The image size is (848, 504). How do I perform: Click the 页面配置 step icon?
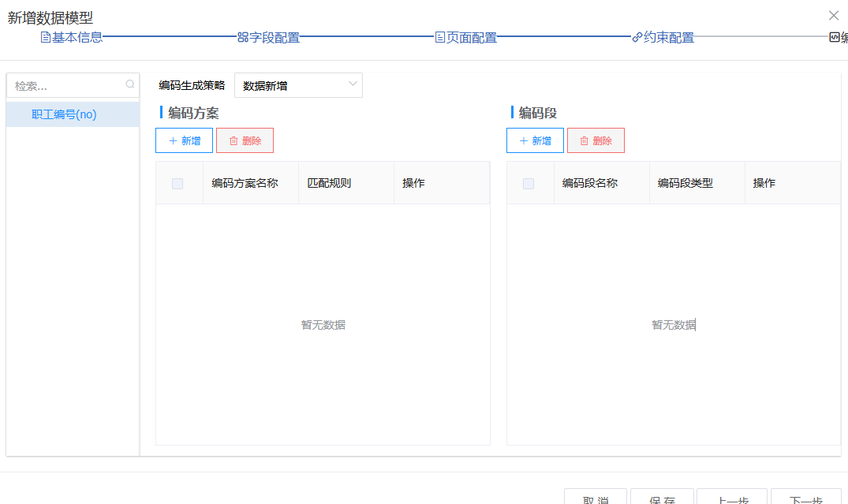(440, 37)
